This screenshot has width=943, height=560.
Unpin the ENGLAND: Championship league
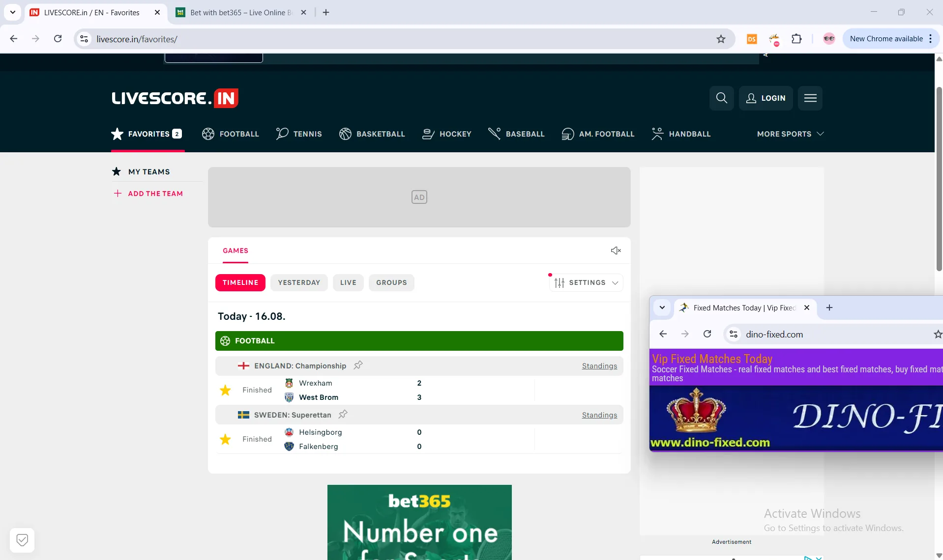click(x=358, y=365)
